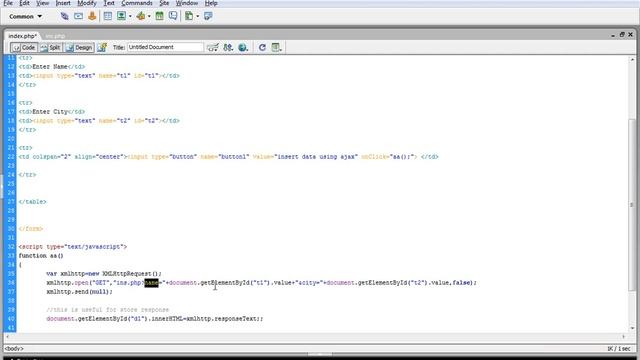This screenshot has width=640, height=360.
Task: Click the script type="text/javascript" tag line
Action: [x=73, y=247]
